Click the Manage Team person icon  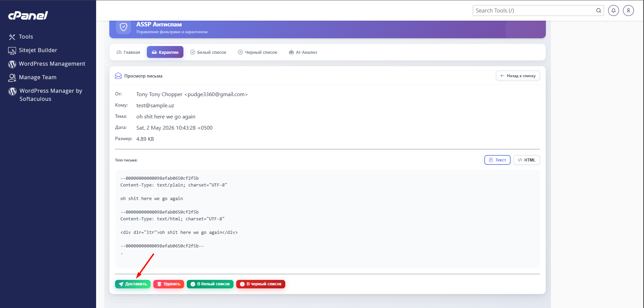[12, 78]
